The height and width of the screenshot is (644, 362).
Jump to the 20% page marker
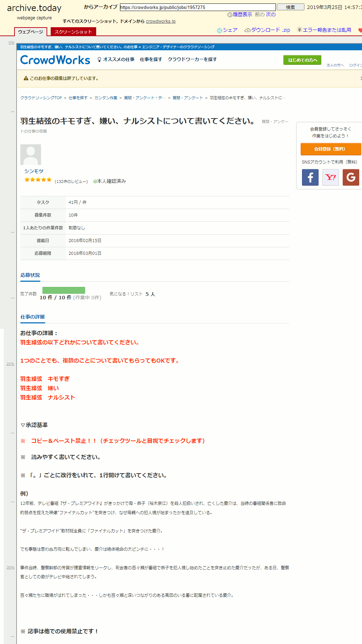tap(10, 364)
